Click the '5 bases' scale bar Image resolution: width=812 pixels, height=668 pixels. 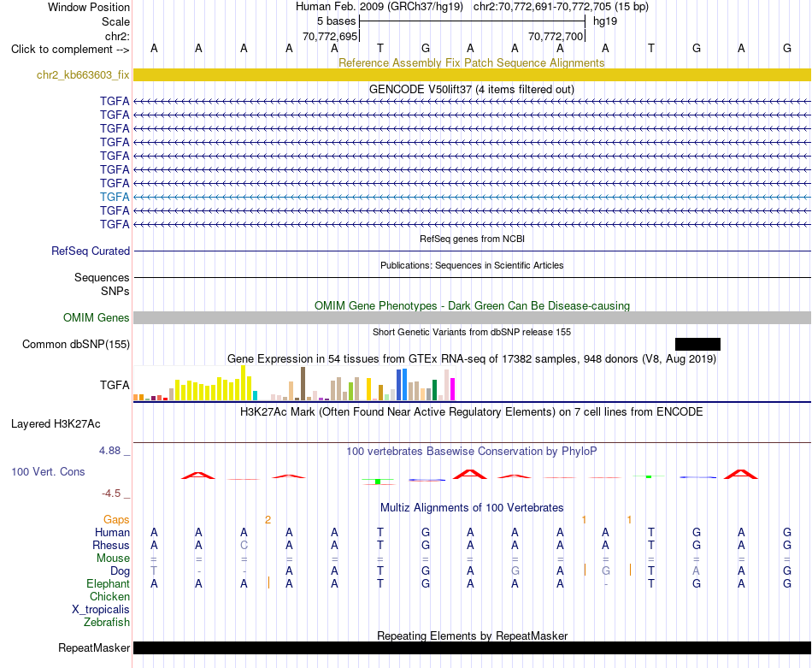(x=472, y=21)
